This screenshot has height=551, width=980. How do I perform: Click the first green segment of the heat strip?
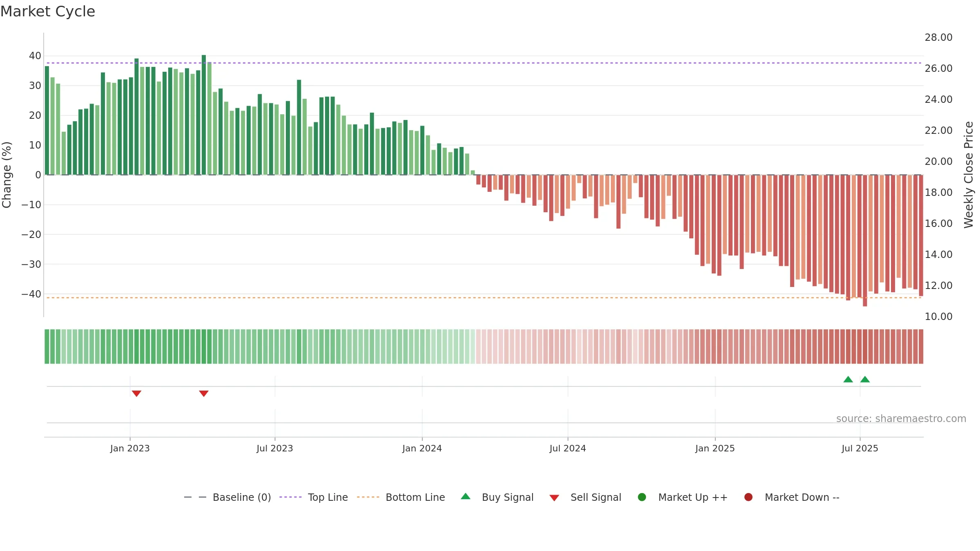click(47, 347)
